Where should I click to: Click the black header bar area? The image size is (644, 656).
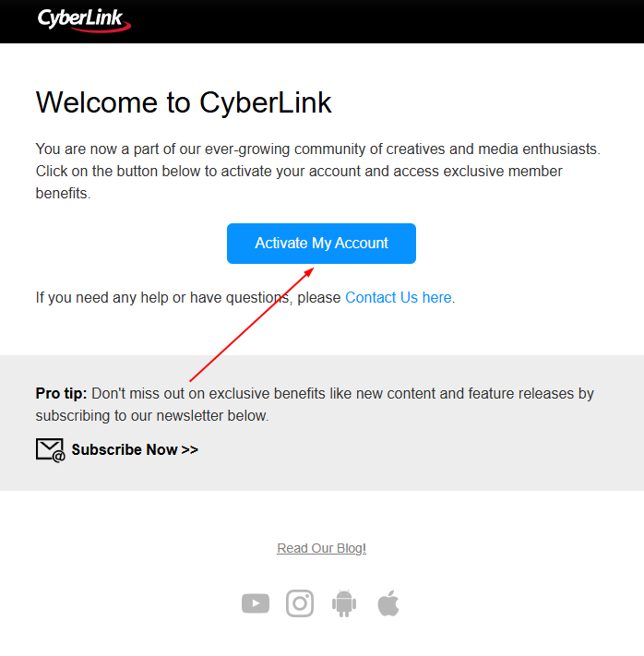(x=376, y=21)
